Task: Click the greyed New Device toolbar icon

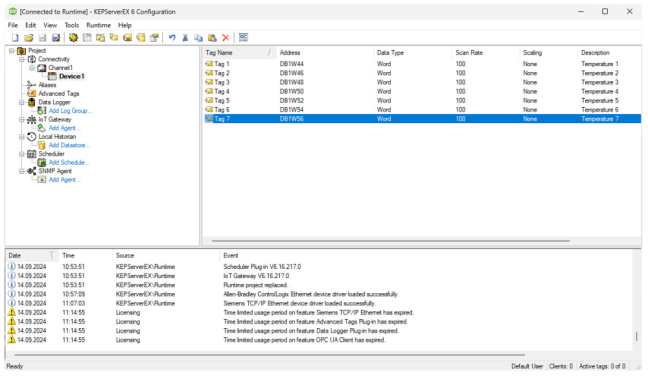Action: coord(87,38)
